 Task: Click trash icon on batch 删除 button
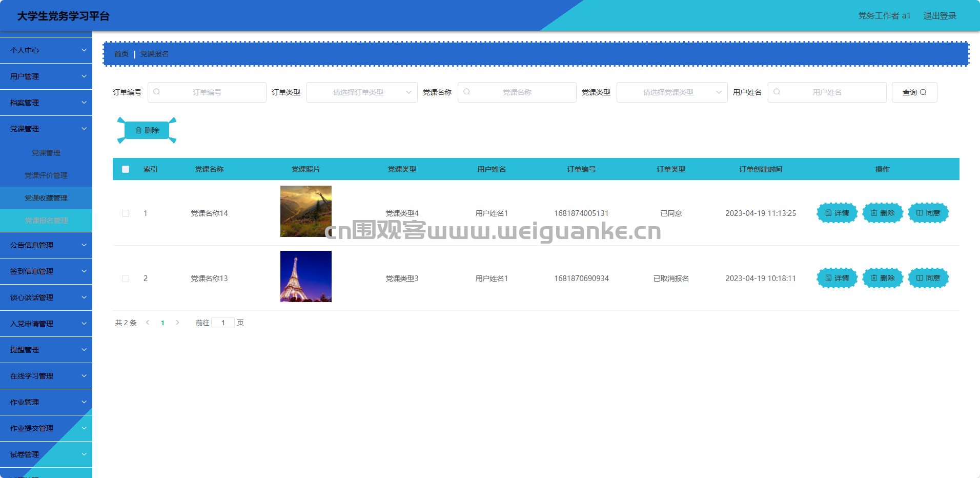click(x=138, y=130)
